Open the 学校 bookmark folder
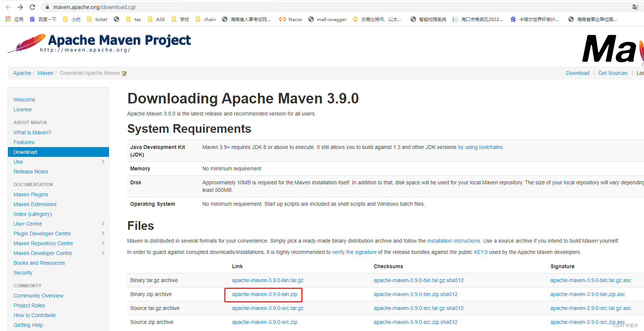 point(180,19)
